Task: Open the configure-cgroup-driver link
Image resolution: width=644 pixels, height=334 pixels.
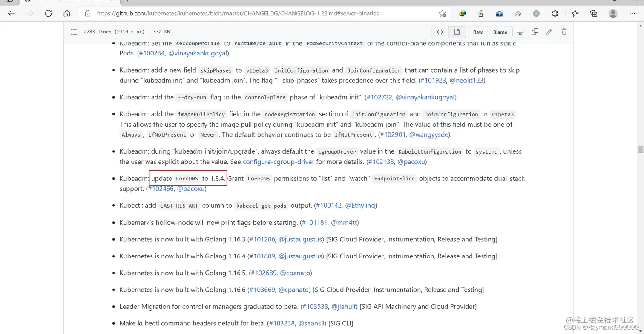Action: [x=279, y=162]
